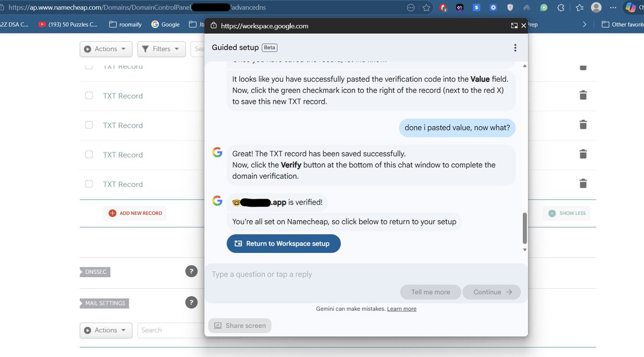Screen dimensions: 644x357
Task: Click chat scrollbar up arrow
Action: (x=524, y=65)
